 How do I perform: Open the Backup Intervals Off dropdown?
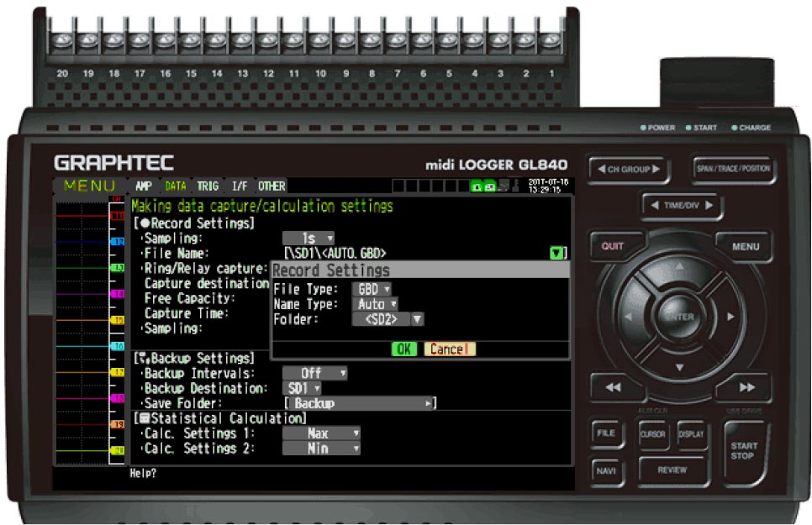[x=315, y=373]
